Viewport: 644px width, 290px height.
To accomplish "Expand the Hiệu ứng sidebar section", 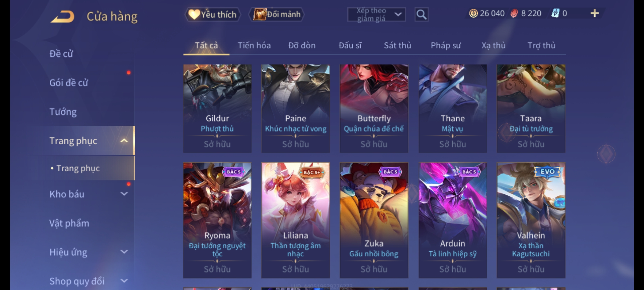I will coord(124,252).
